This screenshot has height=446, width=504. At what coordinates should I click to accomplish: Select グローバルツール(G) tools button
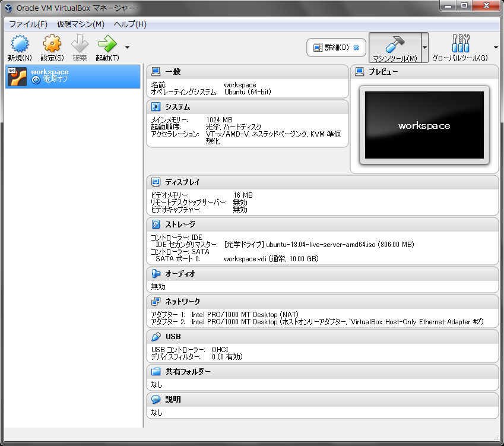460,48
